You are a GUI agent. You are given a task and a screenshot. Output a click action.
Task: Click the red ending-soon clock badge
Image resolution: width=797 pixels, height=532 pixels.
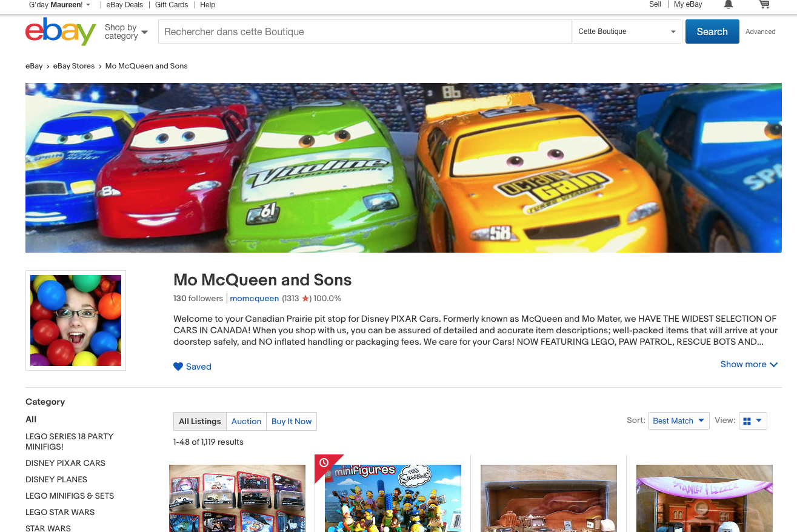[324, 464]
